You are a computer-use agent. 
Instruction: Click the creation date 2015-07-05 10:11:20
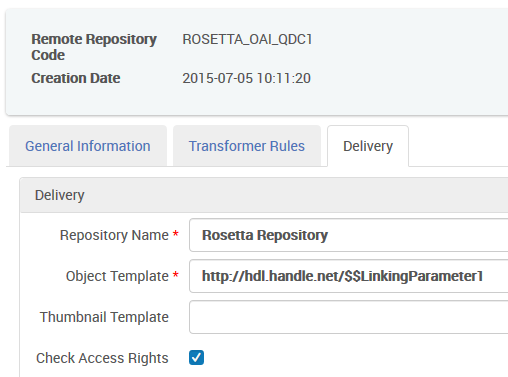coord(246,78)
